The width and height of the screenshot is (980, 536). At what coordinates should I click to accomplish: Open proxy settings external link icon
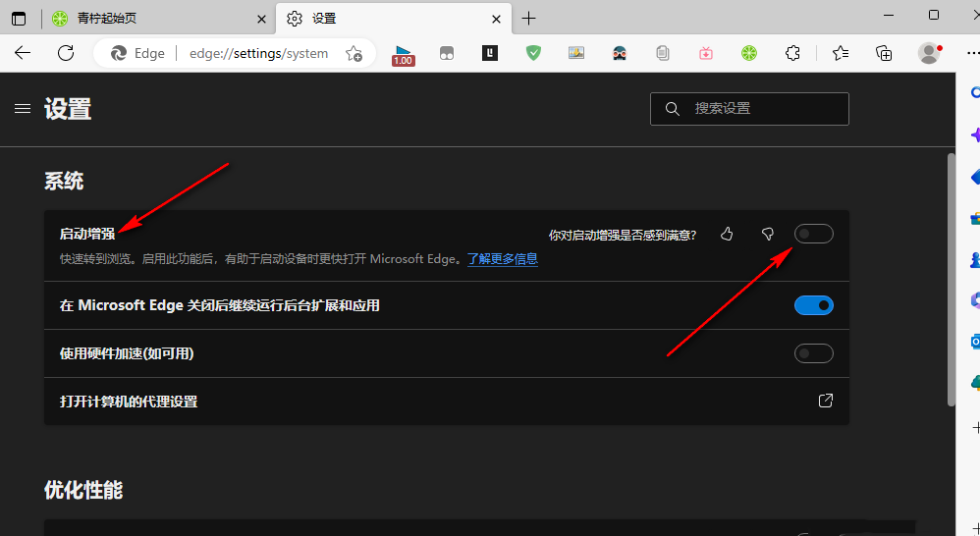click(826, 401)
